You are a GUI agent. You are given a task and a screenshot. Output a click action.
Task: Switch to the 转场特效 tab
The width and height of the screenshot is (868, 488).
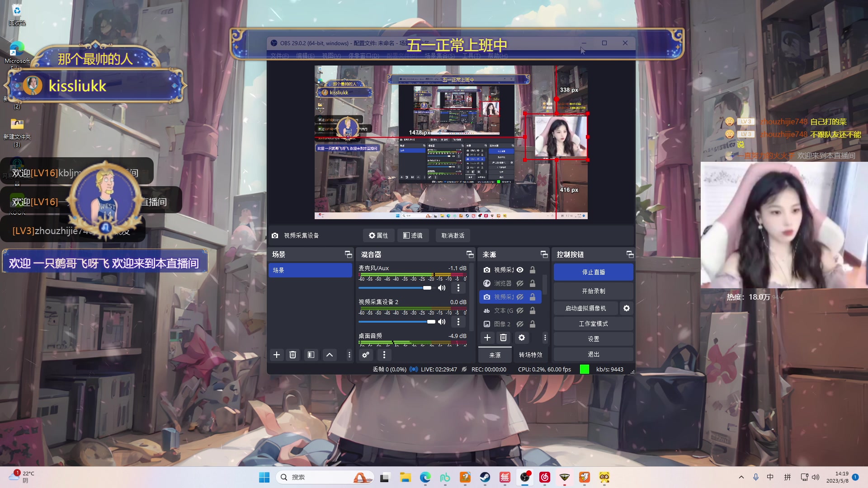530,355
